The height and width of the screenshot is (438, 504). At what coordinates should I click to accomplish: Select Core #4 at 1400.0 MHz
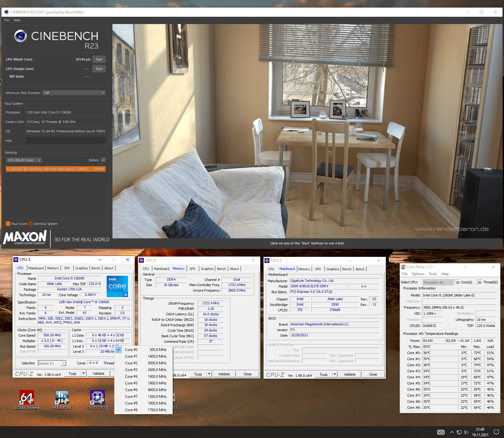tap(144, 377)
